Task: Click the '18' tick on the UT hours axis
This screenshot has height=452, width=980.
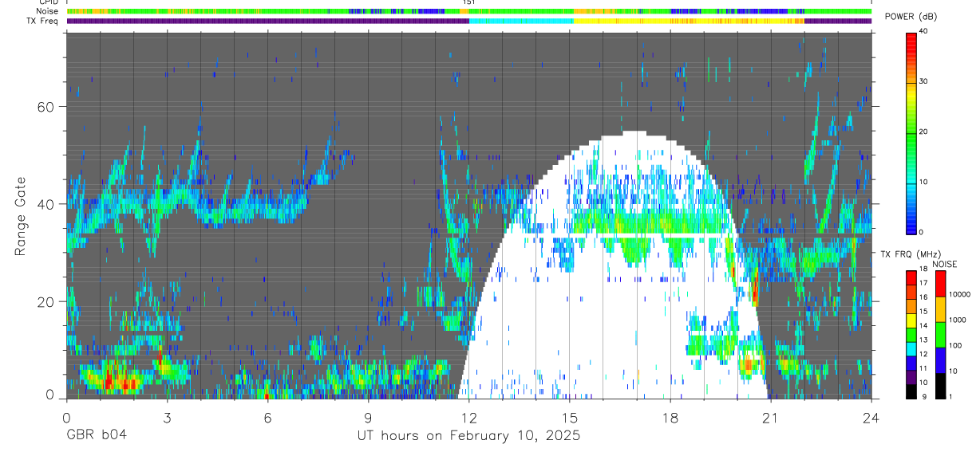Action: point(670,417)
